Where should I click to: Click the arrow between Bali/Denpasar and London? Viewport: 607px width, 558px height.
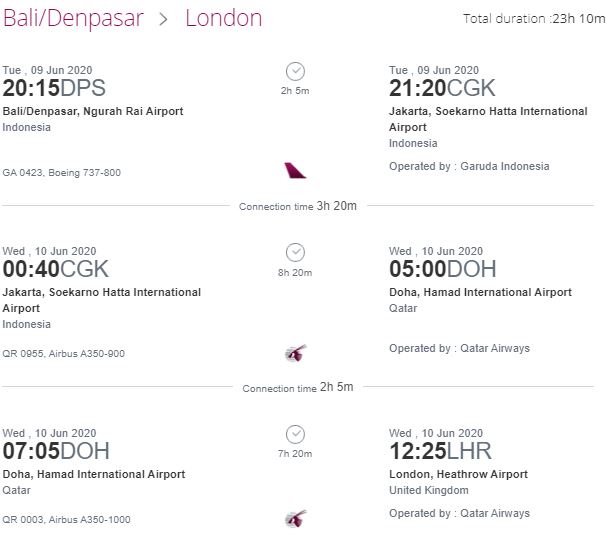(164, 19)
